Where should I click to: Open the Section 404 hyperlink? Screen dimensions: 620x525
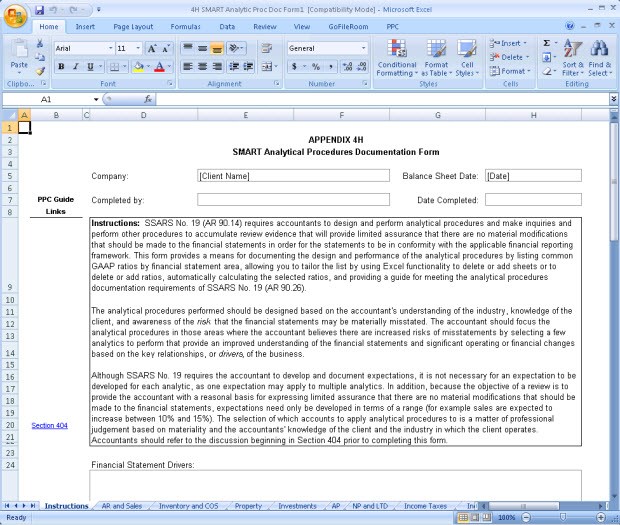[x=49, y=425]
